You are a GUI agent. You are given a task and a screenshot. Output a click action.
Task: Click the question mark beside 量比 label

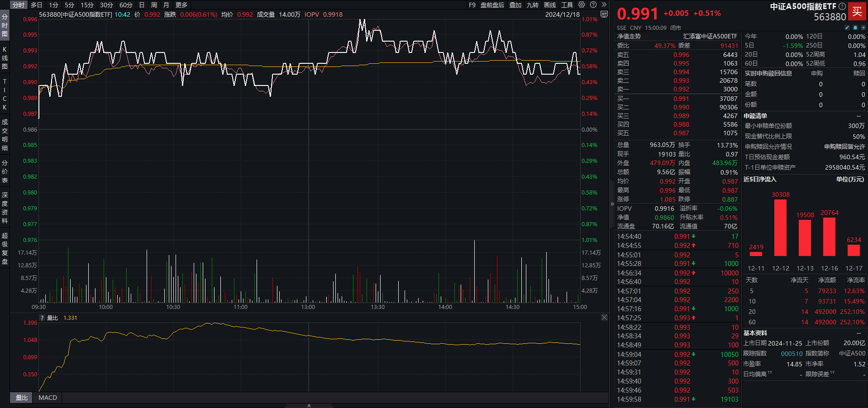pyautogui.click(x=42, y=318)
